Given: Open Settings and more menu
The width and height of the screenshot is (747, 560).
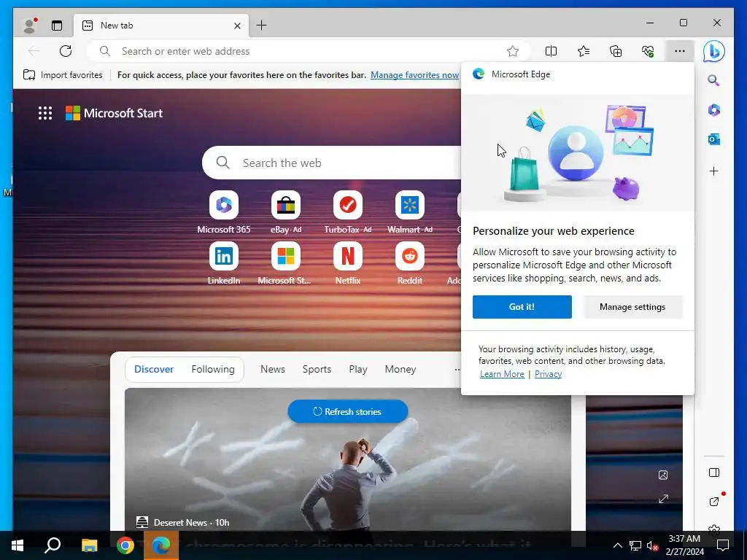Looking at the screenshot, I should point(680,51).
